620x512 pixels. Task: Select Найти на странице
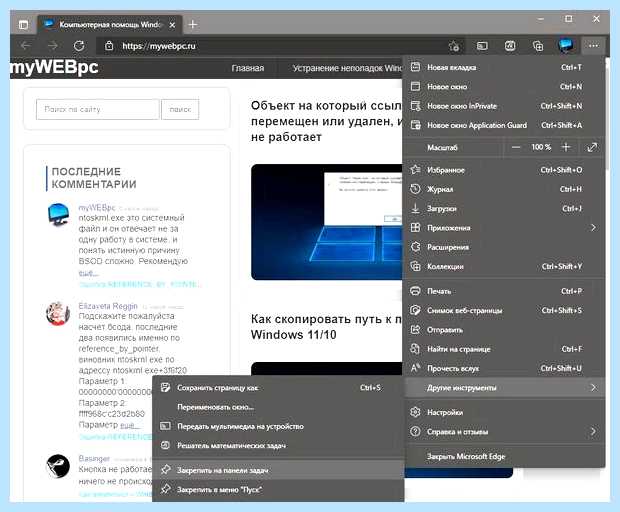tap(503, 349)
